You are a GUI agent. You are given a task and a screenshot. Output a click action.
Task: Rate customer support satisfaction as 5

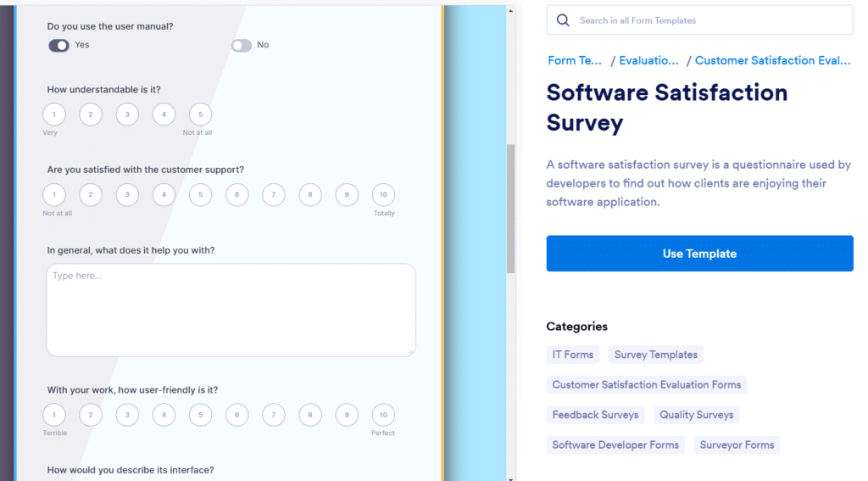click(200, 194)
